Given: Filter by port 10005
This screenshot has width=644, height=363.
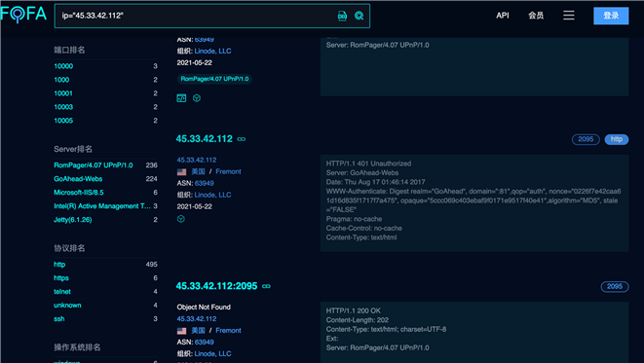Looking at the screenshot, I should (x=63, y=120).
